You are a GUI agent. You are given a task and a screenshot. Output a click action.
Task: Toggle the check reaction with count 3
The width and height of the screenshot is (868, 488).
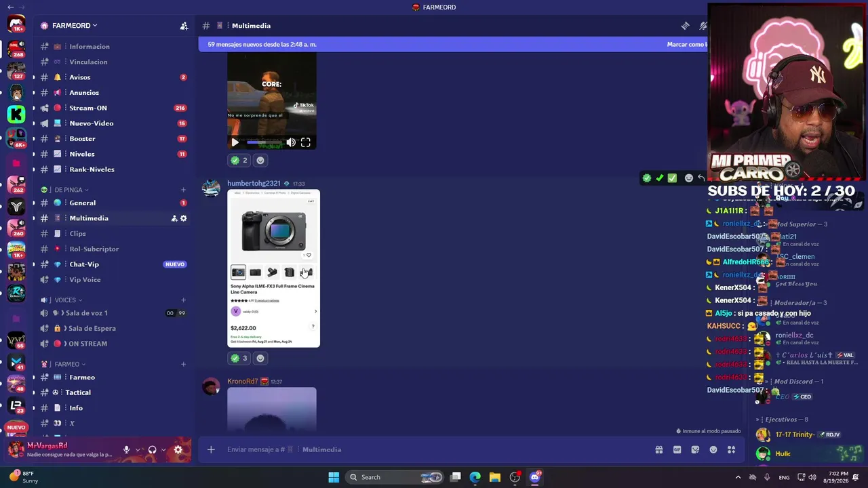click(x=239, y=358)
